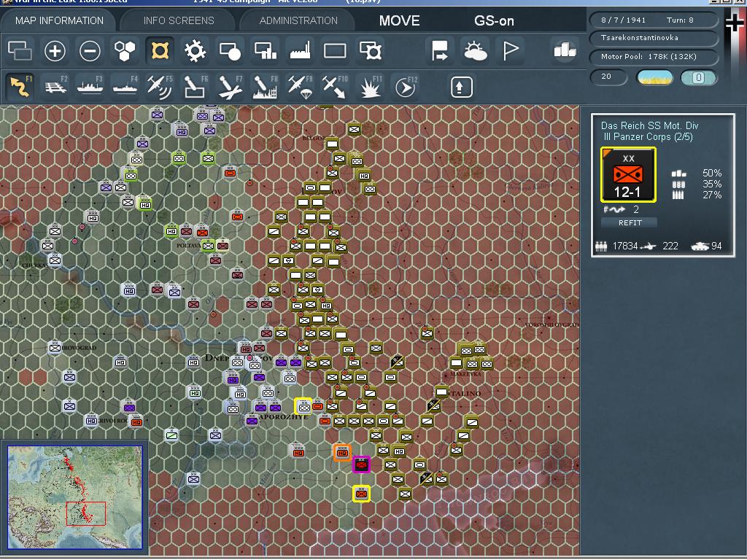Select F6 bomb unit mode

pyautogui.click(x=196, y=87)
